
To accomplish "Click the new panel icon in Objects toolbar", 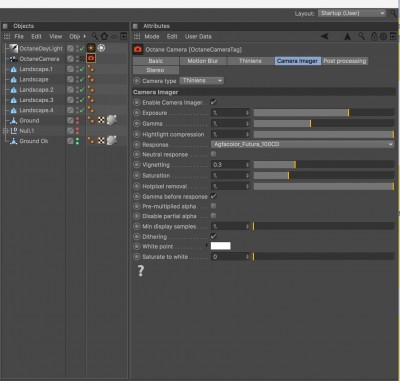I will 123,36.
